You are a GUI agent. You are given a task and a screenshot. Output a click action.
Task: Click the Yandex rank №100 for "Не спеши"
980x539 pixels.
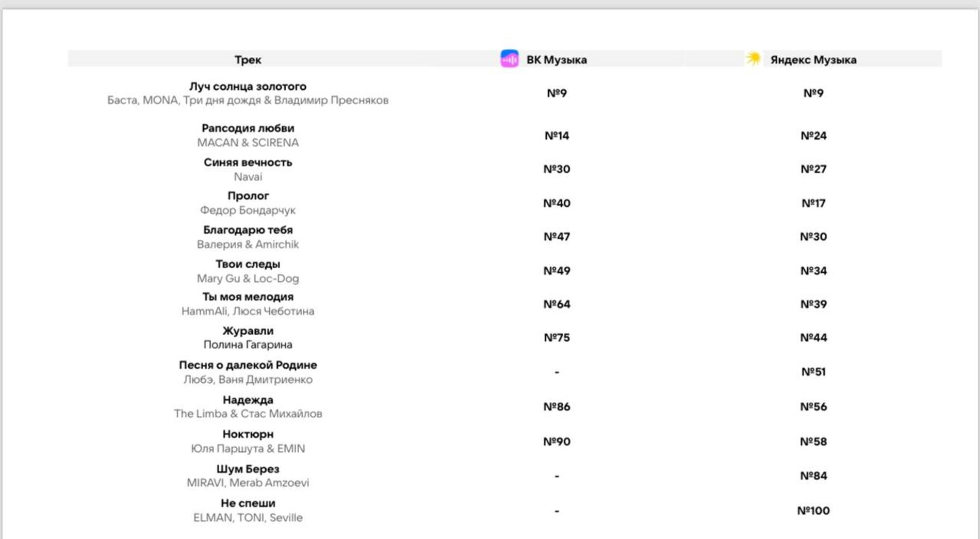click(x=813, y=511)
